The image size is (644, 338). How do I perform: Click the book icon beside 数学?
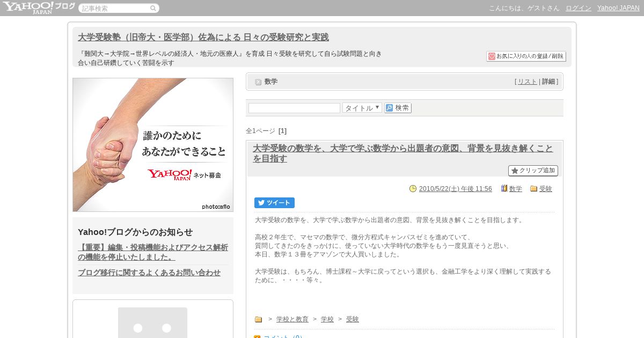[x=504, y=188]
